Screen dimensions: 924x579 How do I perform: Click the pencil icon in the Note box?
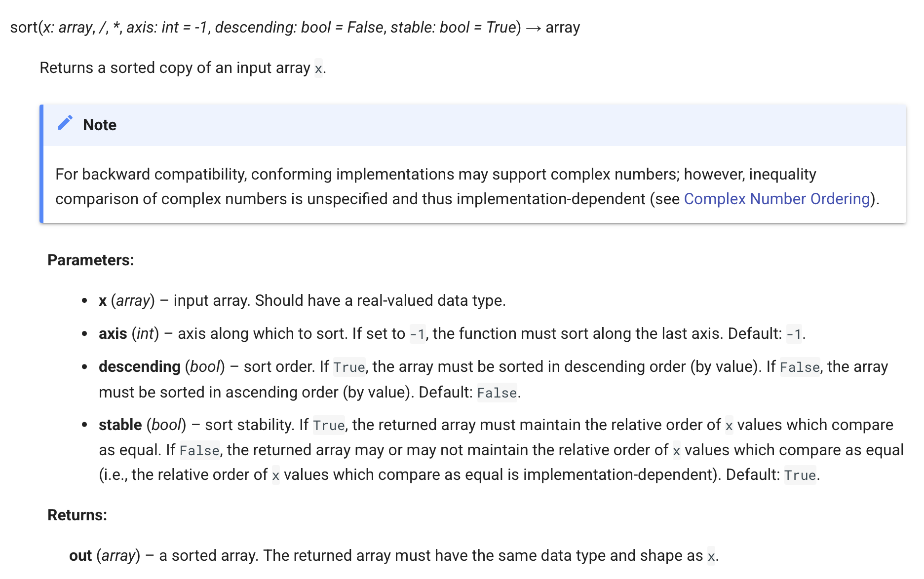(x=65, y=123)
